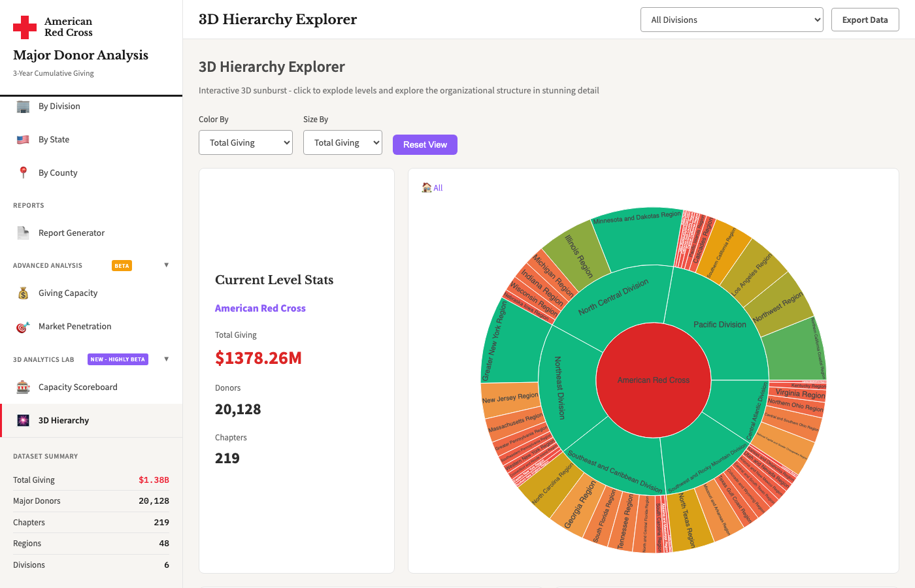Click the Major Donors 20,128 summary row

coord(91,501)
